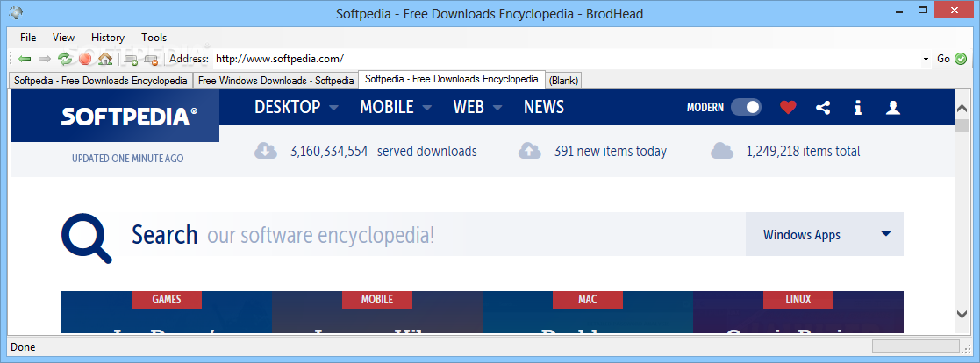Open the user account icon
980x363 pixels.
(x=893, y=108)
